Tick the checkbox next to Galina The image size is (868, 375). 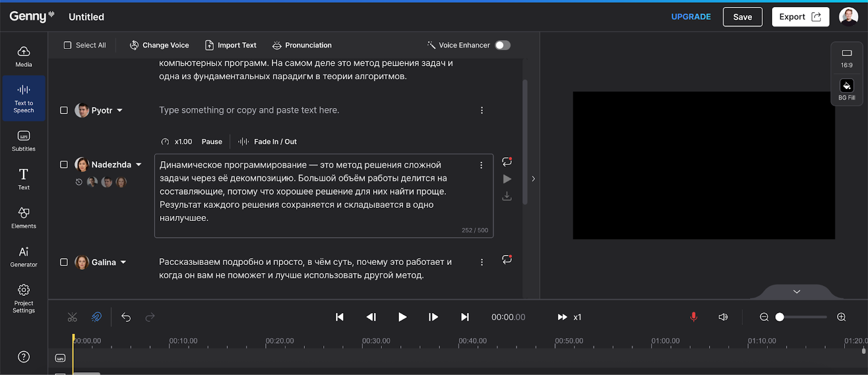click(64, 262)
